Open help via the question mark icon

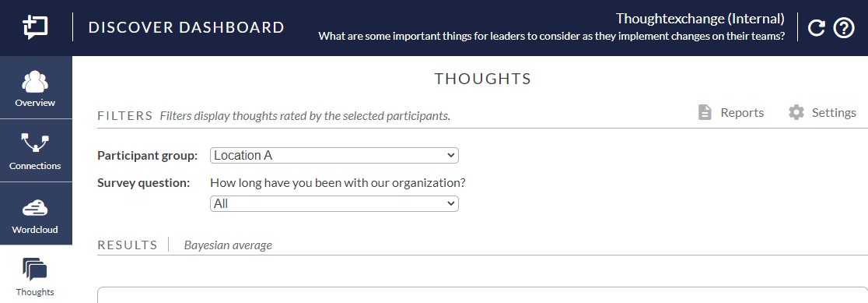tap(844, 28)
